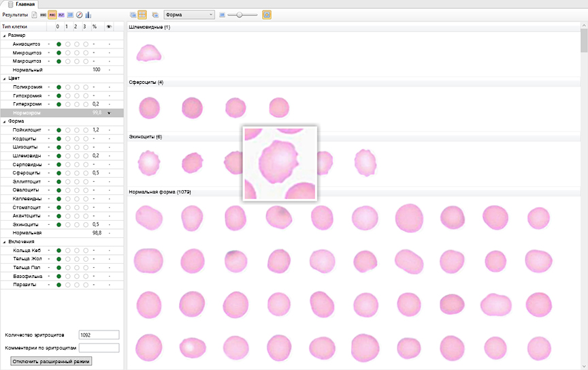Click Отключить расширенный режим button
This screenshot has height=370, width=588.
51,361
